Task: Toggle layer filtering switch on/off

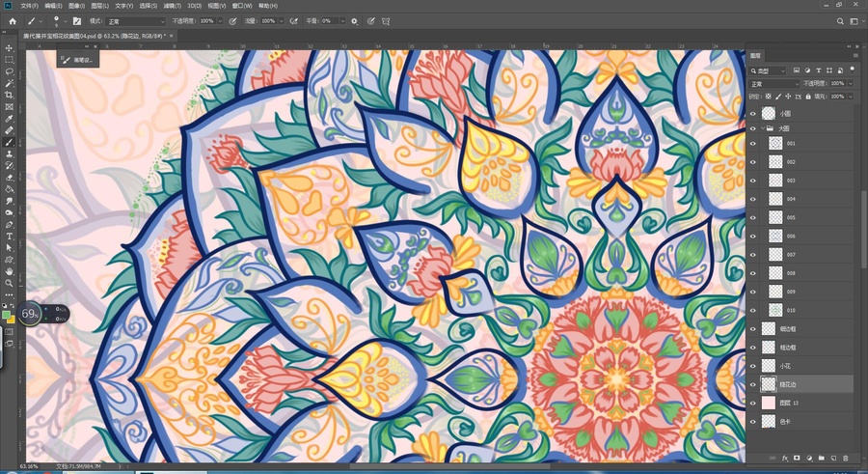Action: tap(851, 70)
